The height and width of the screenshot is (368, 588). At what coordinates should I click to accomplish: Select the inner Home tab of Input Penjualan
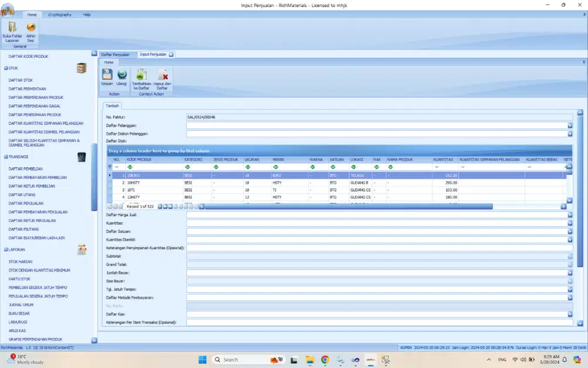[109, 62]
